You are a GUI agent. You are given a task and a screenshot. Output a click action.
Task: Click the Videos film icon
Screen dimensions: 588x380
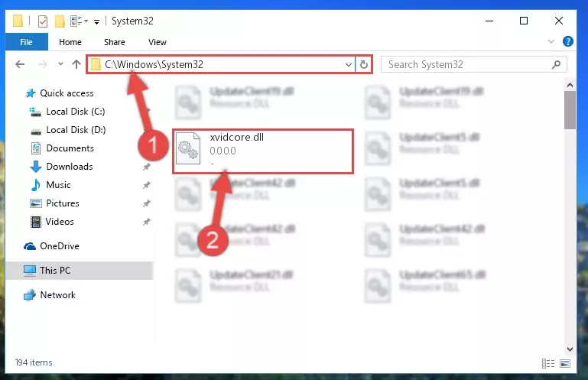click(36, 222)
